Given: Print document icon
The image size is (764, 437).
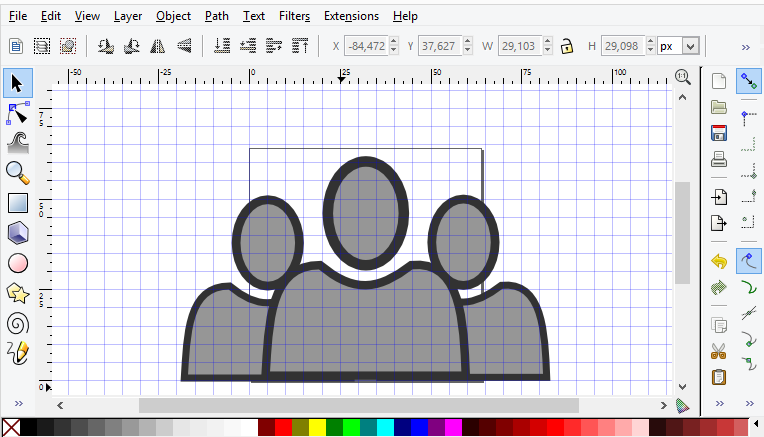Looking at the screenshot, I should pyautogui.click(x=719, y=159).
